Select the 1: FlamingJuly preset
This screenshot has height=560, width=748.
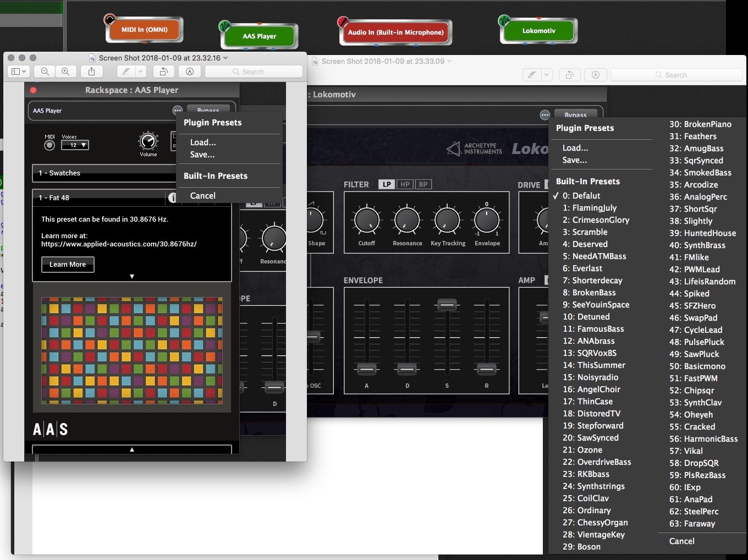click(590, 208)
